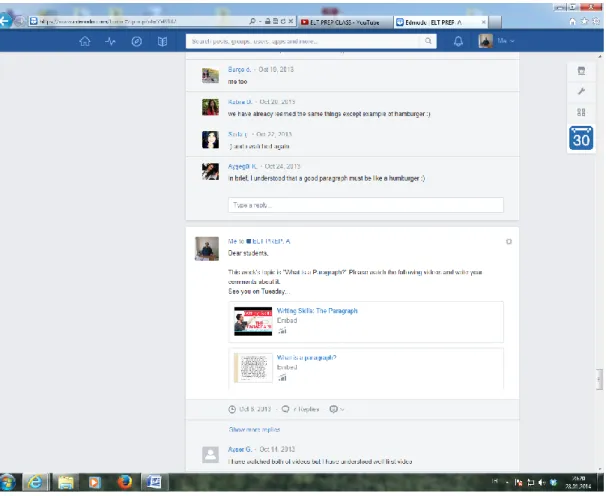Open a new browser tab
The width and height of the screenshot is (606, 496).
click(495, 22)
